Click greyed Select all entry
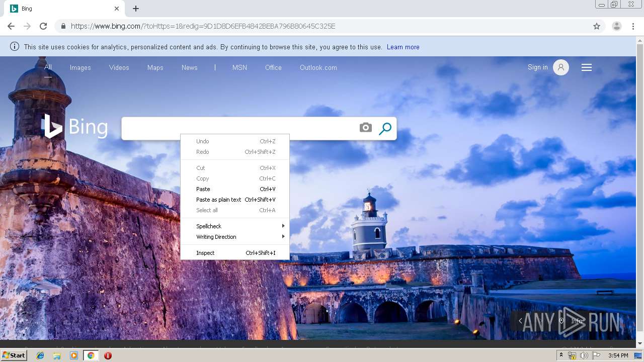The width and height of the screenshot is (644, 362). [x=235, y=210]
